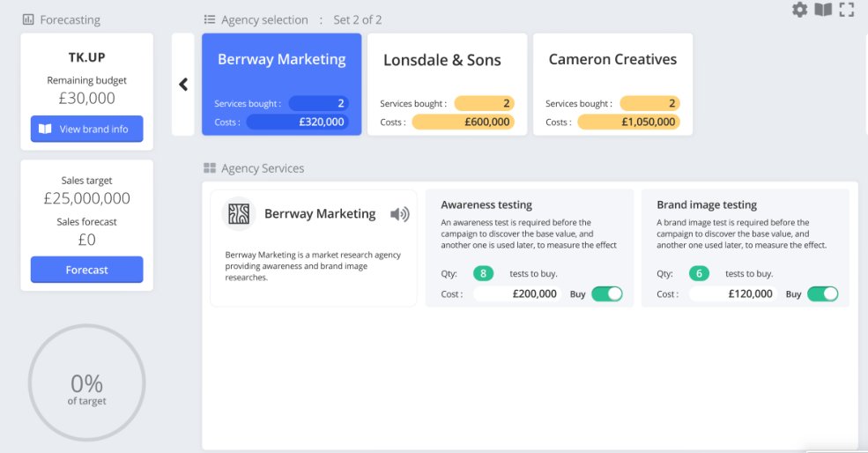Click the Brand image testing £120,000 cost field
The height and width of the screenshot is (453, 868).
[733, 294]
